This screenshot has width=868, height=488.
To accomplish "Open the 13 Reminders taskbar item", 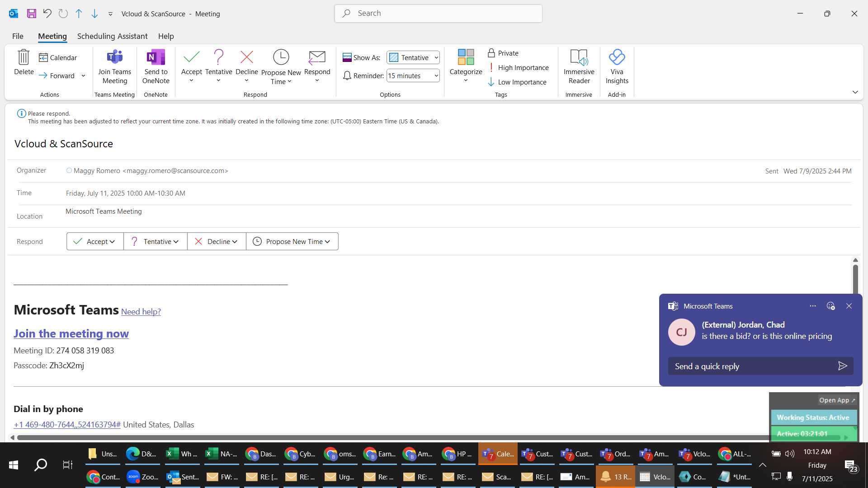I will click(x=615, y=477).
